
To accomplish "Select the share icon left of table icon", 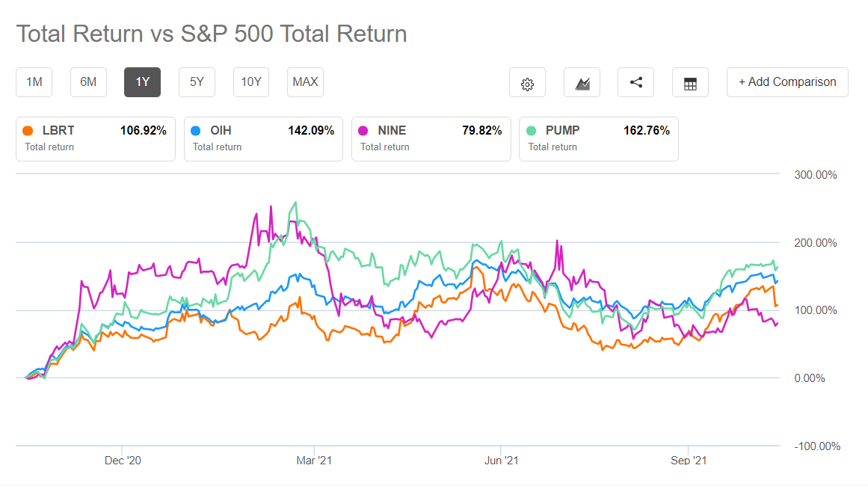I will pyautogui.click(x=635, y=82).
